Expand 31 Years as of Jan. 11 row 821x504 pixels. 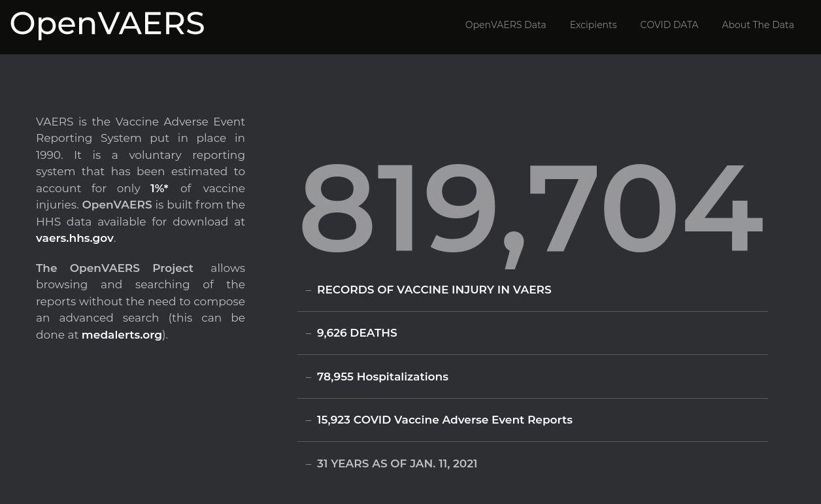click(x=397, y=463)
